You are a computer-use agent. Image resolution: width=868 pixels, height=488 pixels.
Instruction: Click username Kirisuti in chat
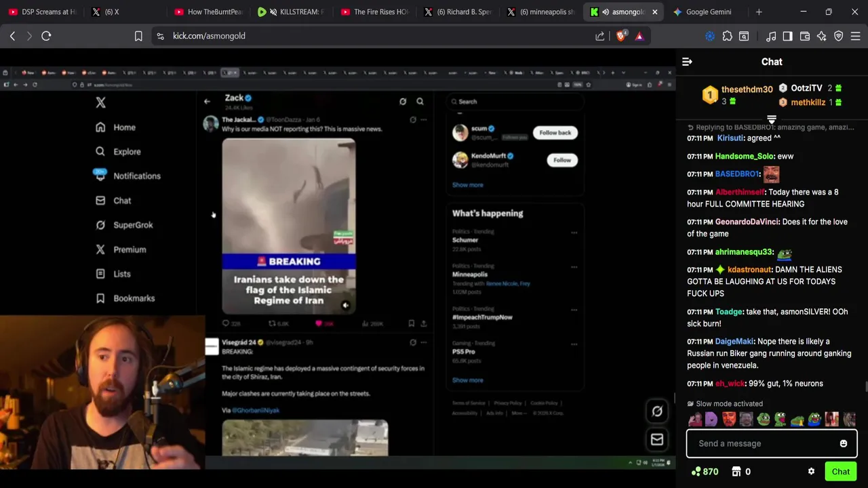click(730, 138)
